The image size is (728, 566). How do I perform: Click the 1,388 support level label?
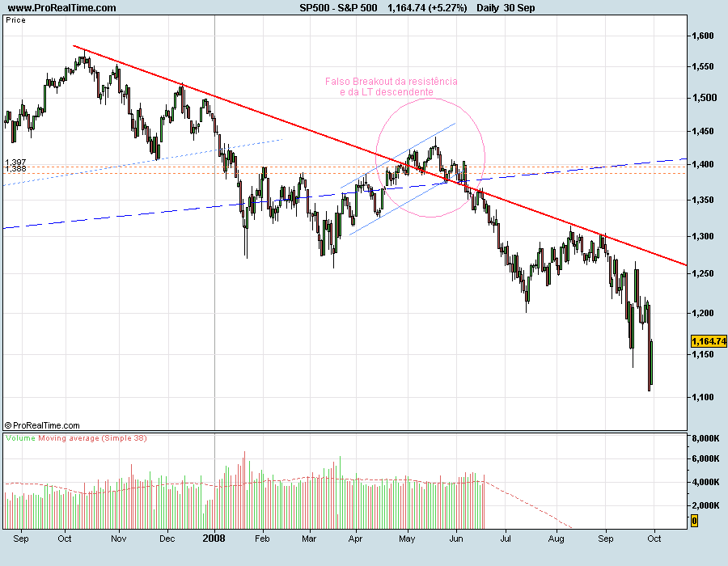[16, 169]
